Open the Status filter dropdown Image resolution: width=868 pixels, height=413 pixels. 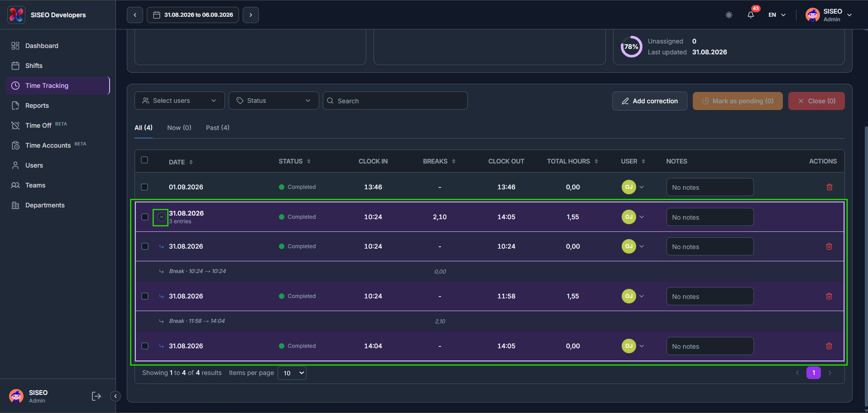coord(274,101)
